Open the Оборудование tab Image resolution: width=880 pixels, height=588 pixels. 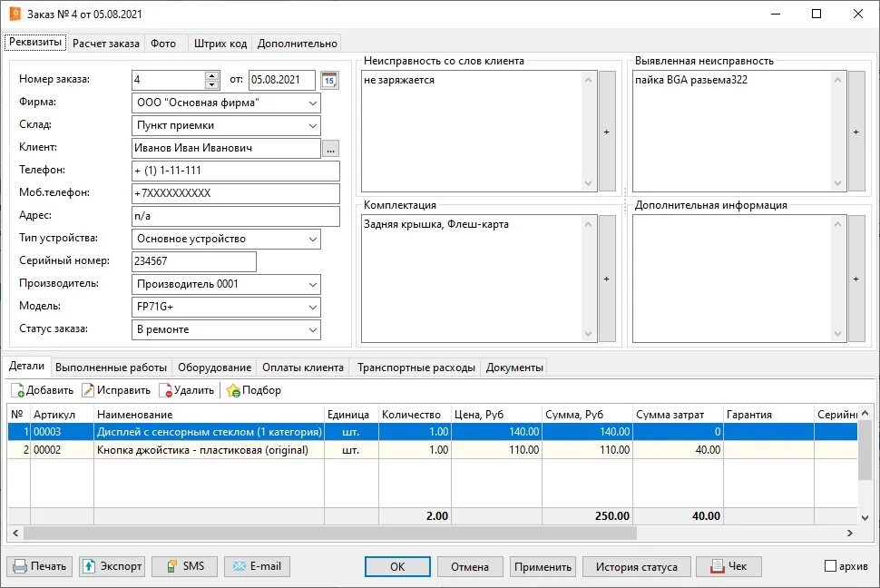pos(214,367)
